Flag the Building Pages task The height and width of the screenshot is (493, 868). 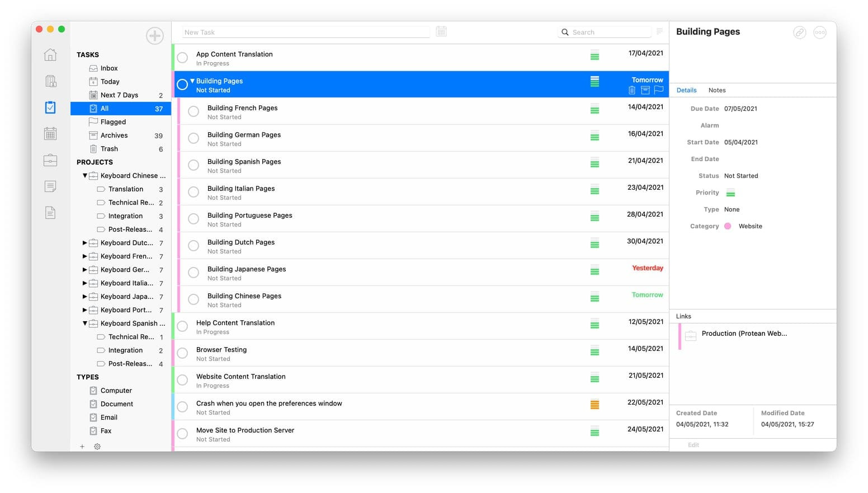click(658, 90)
